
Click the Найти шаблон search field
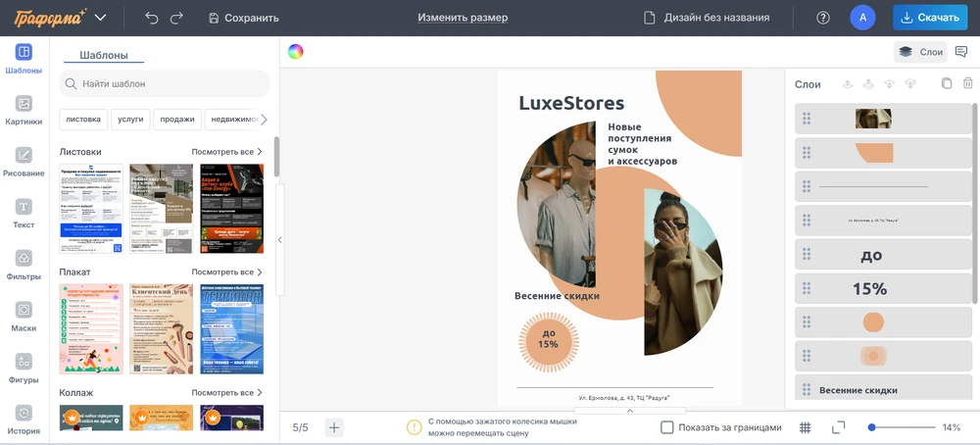[x=165, y=83]
